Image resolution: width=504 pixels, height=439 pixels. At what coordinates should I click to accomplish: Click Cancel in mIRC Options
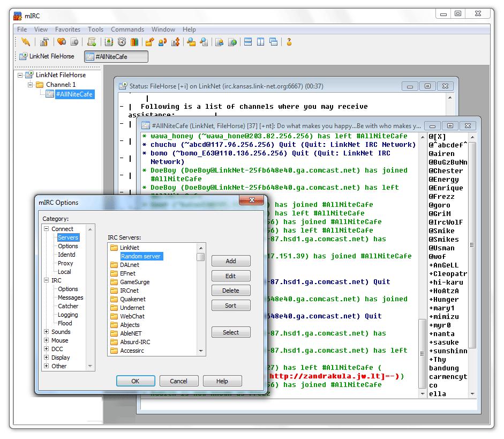point(179,381)
